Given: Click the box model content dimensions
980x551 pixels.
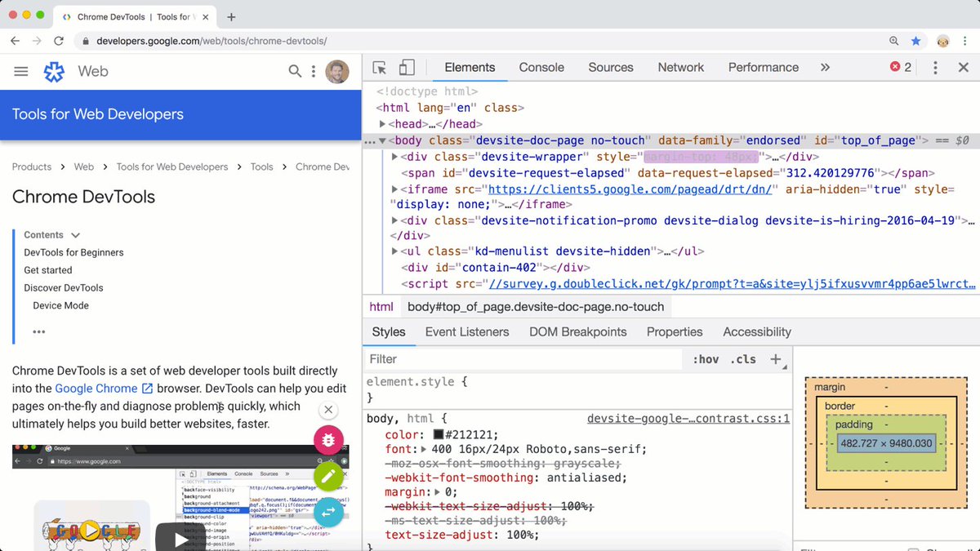Looking at the screenshot, I should [x=886, y=443].
